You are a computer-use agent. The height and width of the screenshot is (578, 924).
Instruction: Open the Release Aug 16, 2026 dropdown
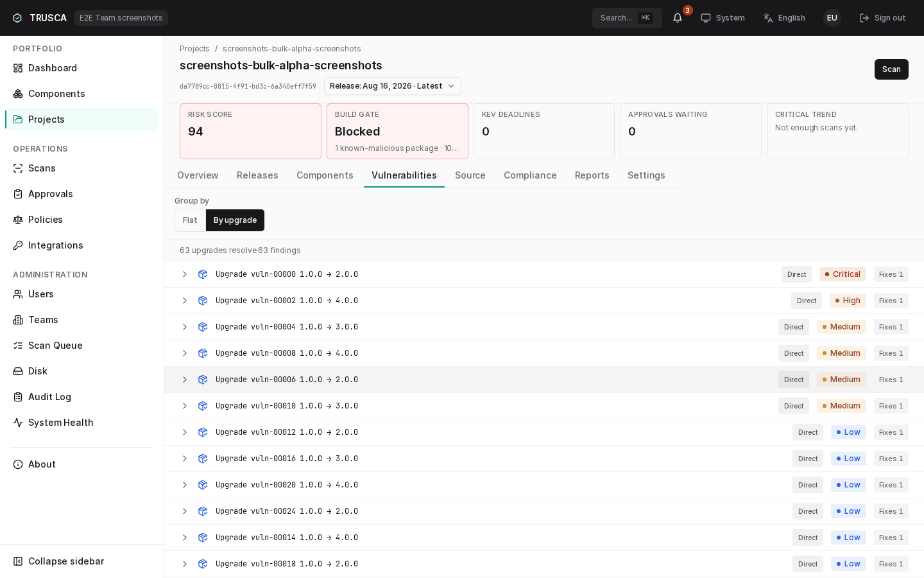[392, 86]
